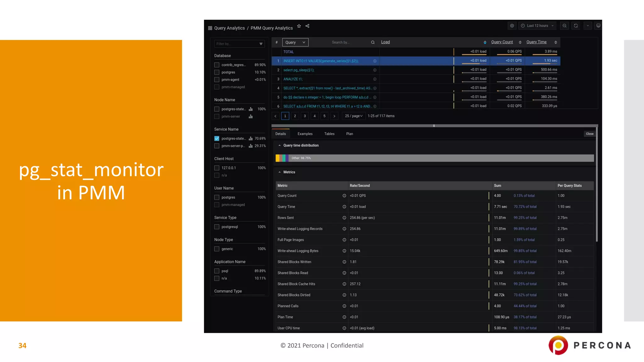
Task: Open dashboard icon next to pmm-server-p service
Action: coord(251,146)
